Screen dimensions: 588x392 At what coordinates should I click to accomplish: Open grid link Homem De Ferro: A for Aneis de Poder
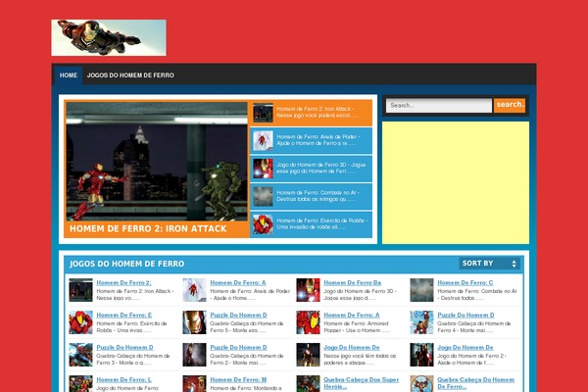coord(238,283)
